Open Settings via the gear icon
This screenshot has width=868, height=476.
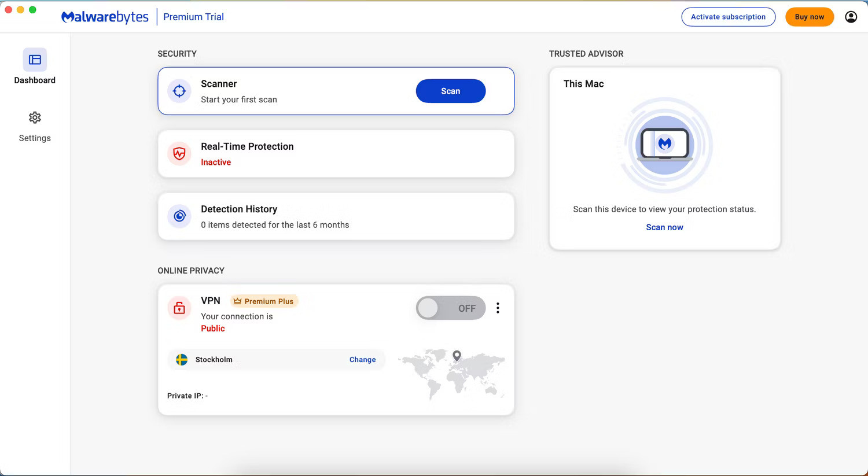35,117
